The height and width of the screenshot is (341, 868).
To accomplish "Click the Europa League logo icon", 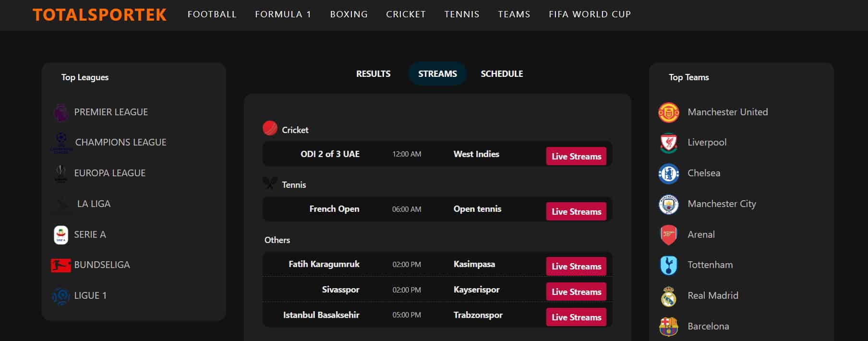I will (61, 173).
